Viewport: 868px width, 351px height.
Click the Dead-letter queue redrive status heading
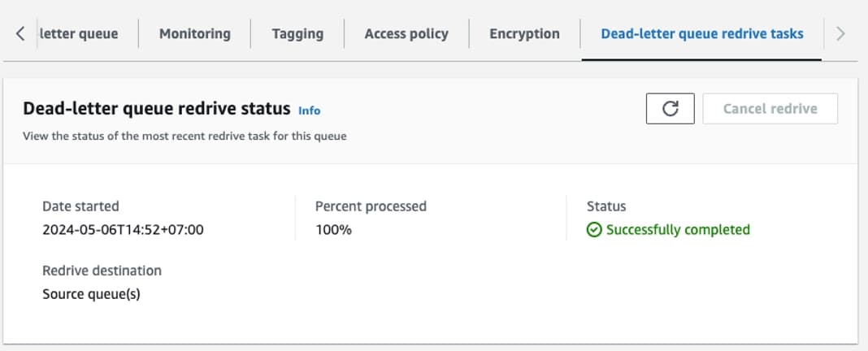pyautogui.click(x=156, y=109)
